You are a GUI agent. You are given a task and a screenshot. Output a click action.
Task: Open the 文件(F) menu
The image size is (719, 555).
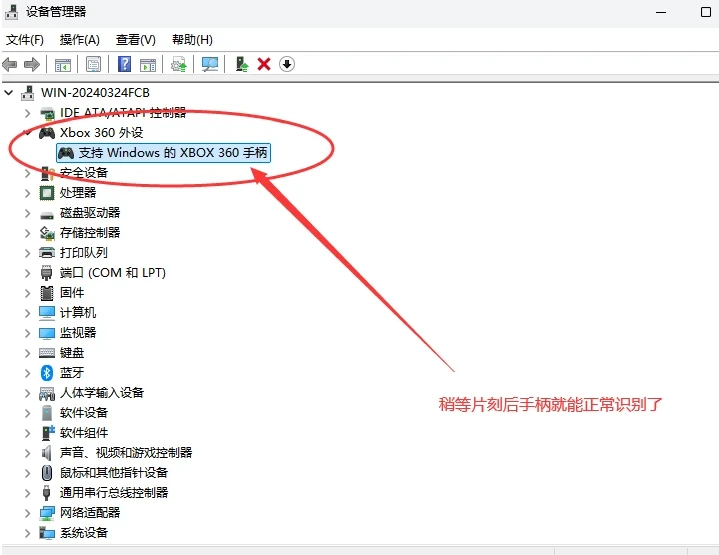coord(25,40)
